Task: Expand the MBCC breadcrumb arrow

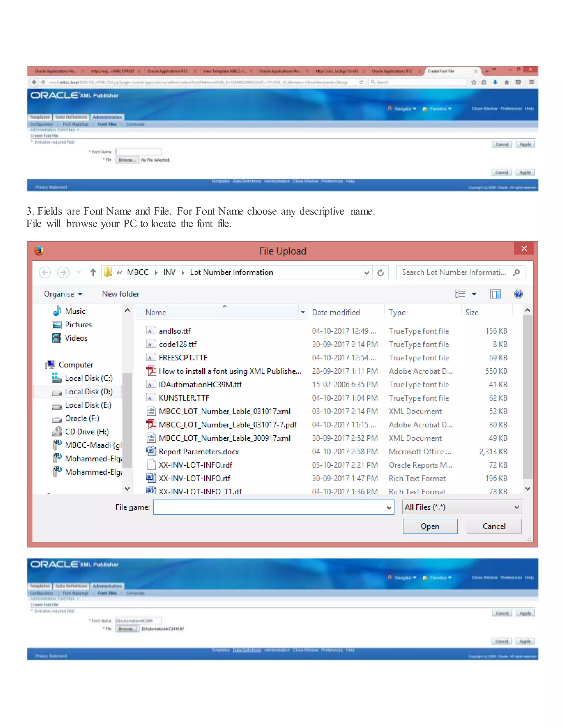Action: coord(156,272)
